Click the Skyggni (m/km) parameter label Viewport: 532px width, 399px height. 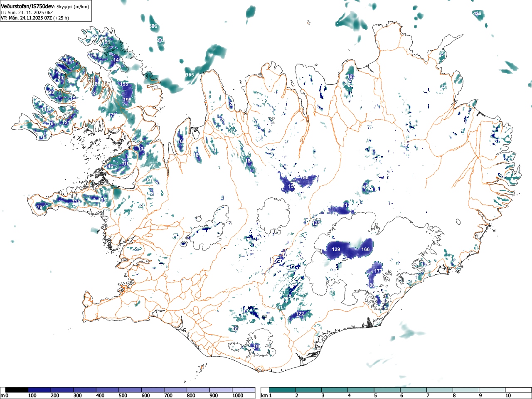(x=72, y=7)
